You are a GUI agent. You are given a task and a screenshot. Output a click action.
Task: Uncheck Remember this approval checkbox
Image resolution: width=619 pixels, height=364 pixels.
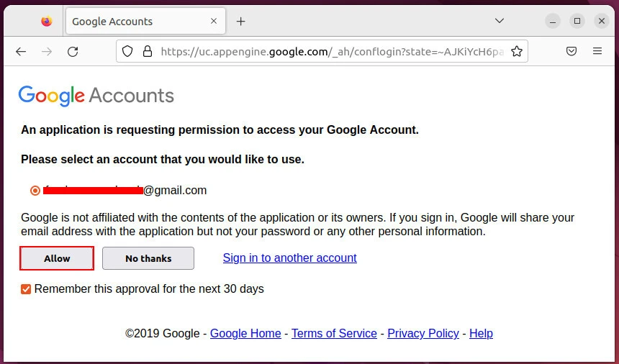coord(26,289)
